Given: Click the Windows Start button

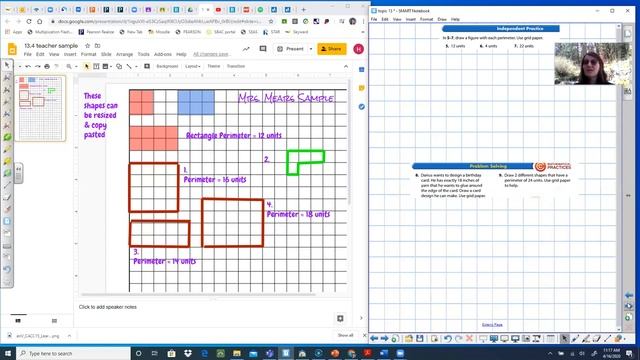Looking at the screenshot, I should coord(8,353).
